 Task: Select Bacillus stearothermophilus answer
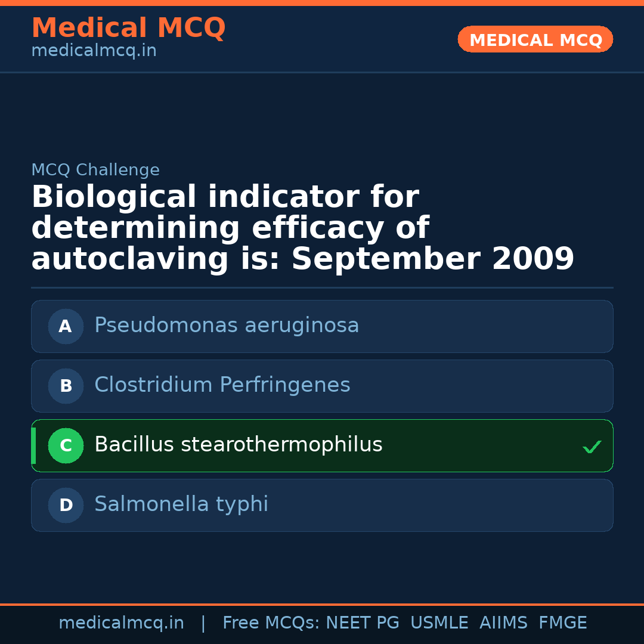coord(238,445)
